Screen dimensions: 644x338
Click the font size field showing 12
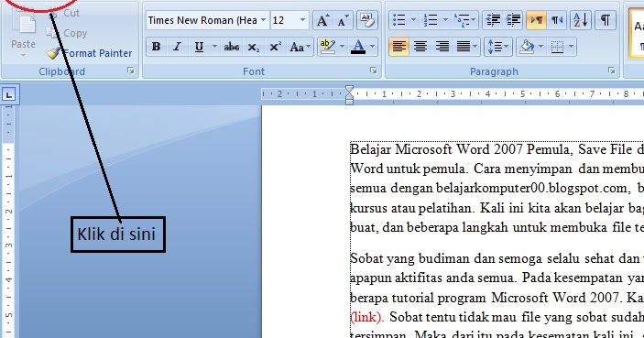pos(284,20)
